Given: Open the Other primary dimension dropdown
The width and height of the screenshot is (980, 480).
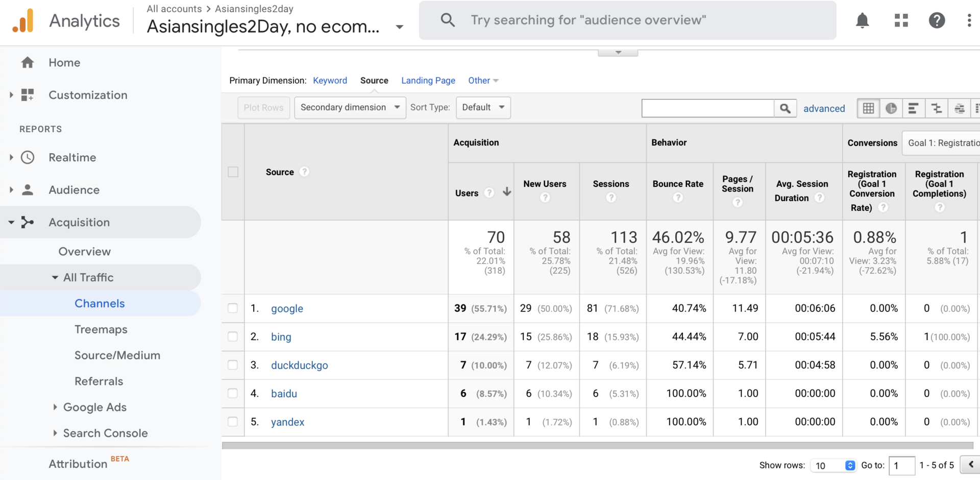Looking at the screenshot, I should click(483, 81).
